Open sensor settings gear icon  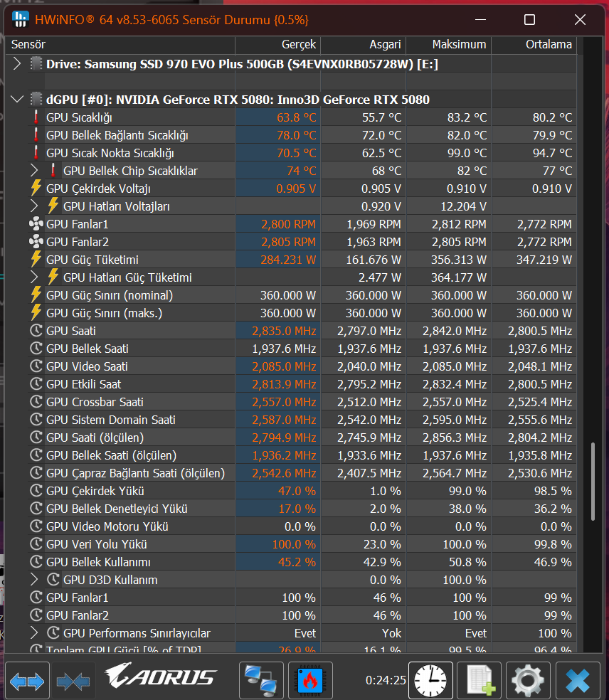click(528, 680)
